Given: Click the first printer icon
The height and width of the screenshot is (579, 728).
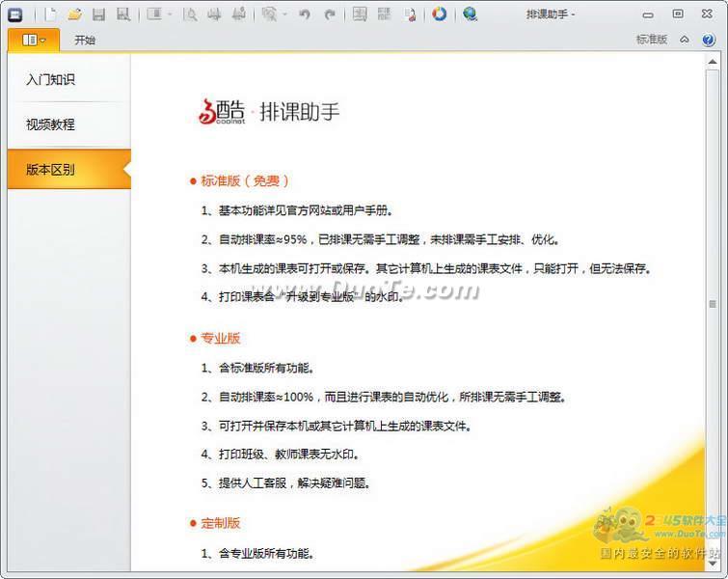Looking at the screenshot, I should [214, 14].
